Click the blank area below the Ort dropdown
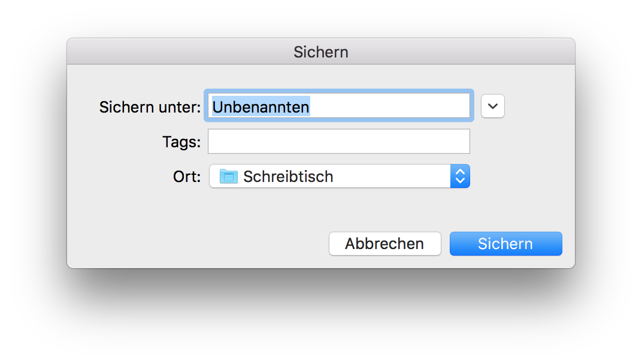The height and width of the screenshot is (364, 642). [x=339, y=207]
